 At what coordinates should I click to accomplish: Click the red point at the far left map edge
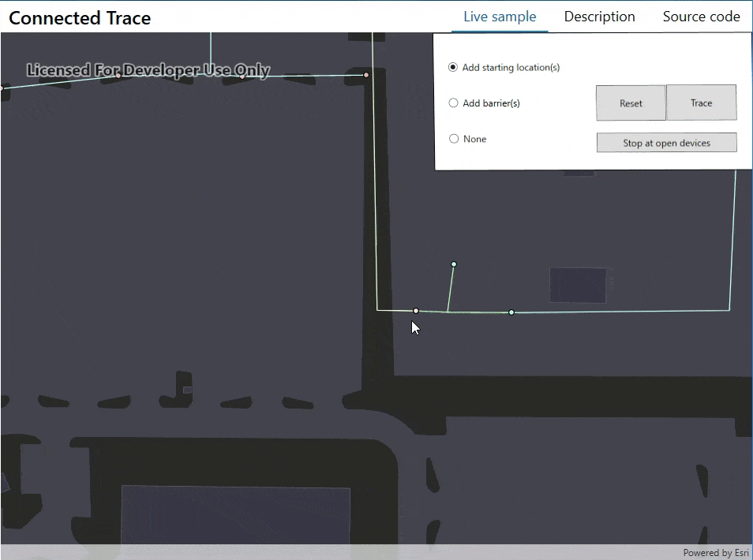click(x=3, y=88)
